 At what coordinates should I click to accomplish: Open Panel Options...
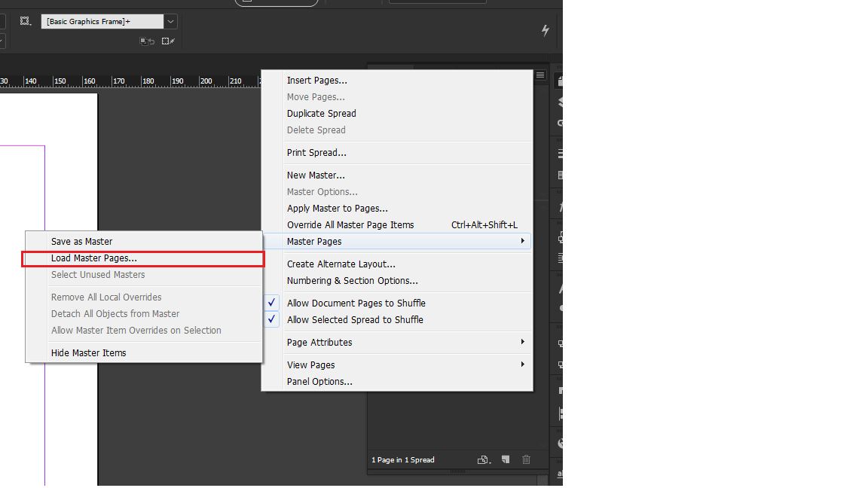pyautogui.click(x=397, y=382)
